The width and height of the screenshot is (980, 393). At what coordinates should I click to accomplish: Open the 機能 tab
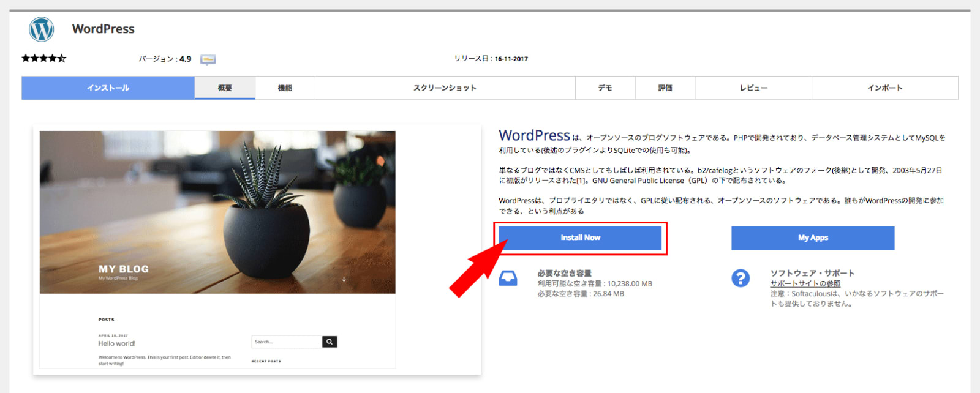pos(285,88)
